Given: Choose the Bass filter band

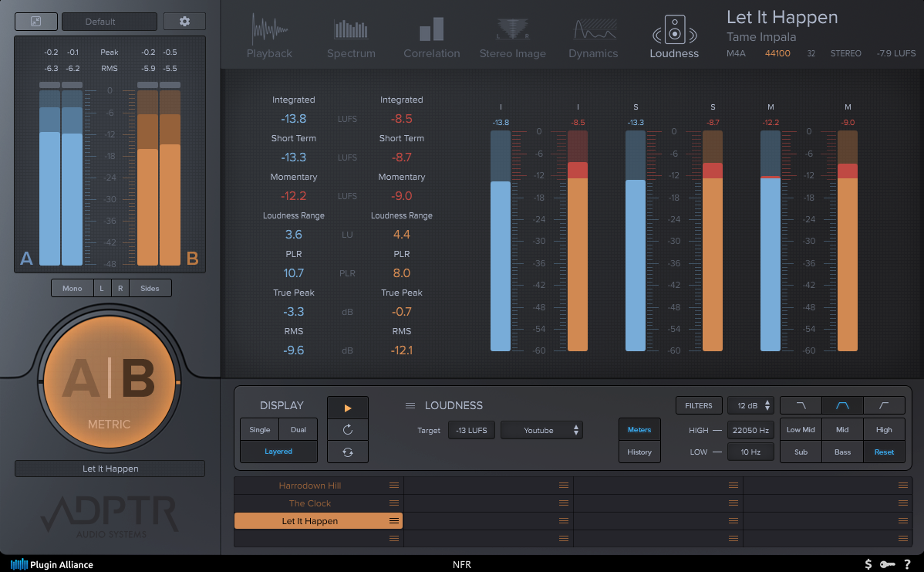Looking at the screenshot, I should tap(843, 452).
